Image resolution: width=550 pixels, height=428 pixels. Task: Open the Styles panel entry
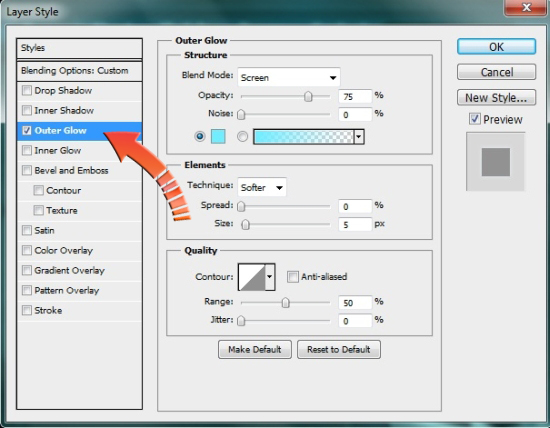79,48
